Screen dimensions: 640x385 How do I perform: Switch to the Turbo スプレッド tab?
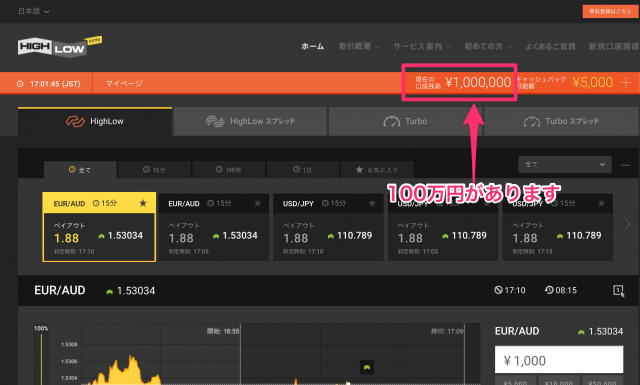(x=561, y=121)
